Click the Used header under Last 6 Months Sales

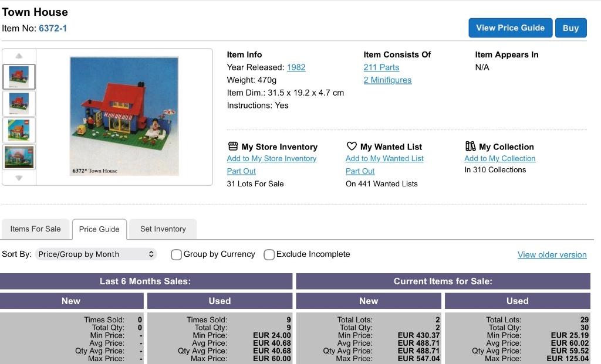click(220, 301)
